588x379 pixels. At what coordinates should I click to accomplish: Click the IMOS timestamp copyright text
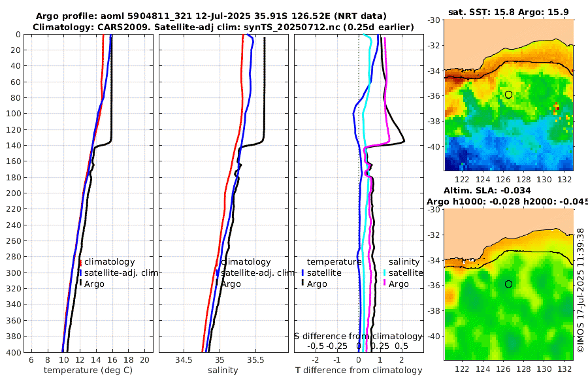581,290
